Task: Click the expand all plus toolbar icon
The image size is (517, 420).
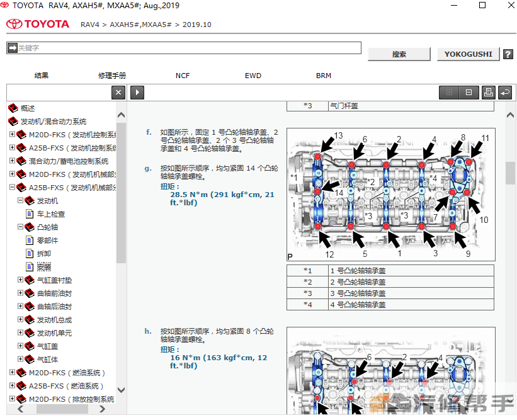Action: [449, 93]
